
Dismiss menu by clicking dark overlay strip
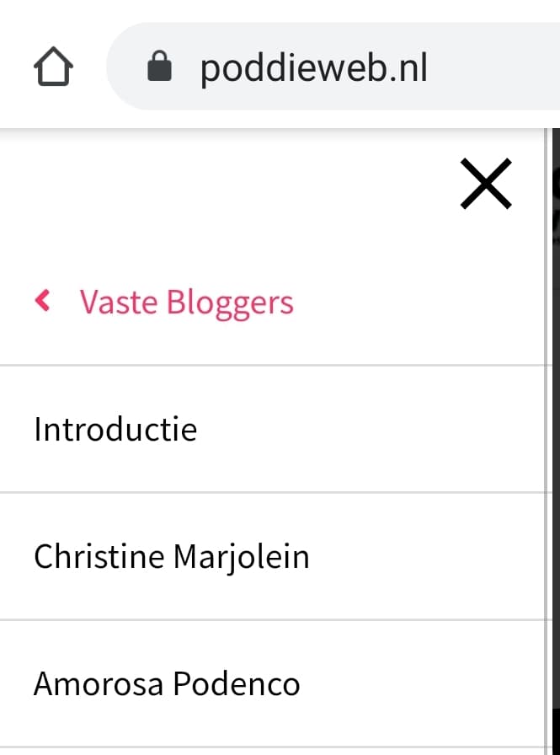tap(556, 442)
